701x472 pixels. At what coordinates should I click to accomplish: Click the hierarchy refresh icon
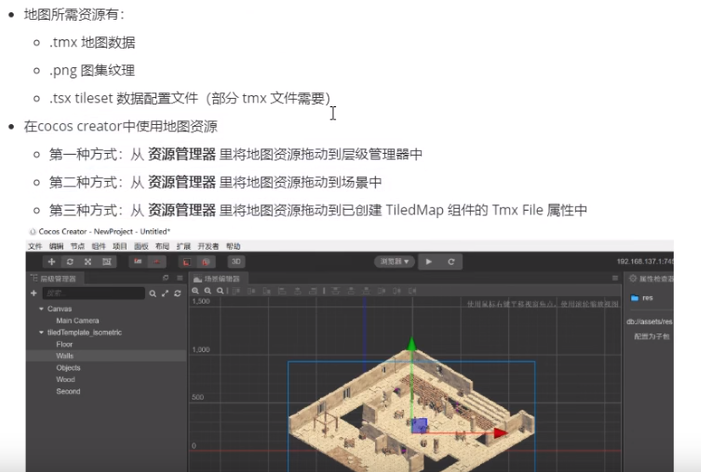[177, 294]
